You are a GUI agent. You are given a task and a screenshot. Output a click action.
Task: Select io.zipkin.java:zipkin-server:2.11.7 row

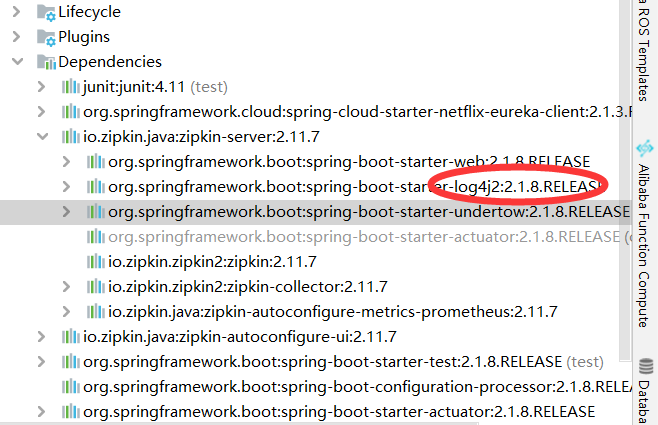tap(201, 137)
